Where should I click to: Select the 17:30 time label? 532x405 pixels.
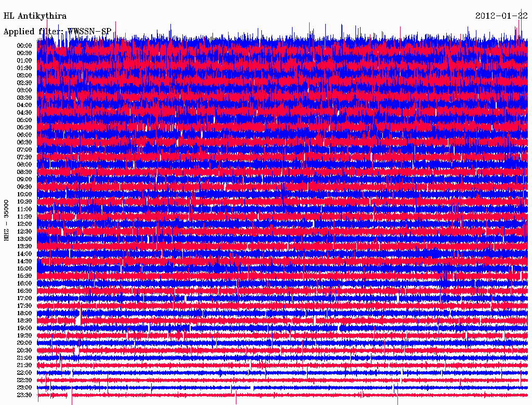coord(24,306)
